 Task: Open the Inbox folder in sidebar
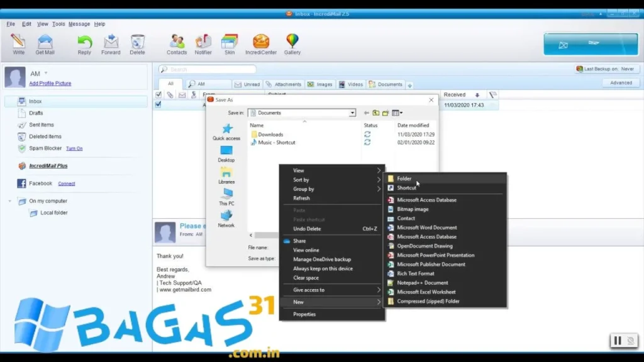[x=76, y=101]
